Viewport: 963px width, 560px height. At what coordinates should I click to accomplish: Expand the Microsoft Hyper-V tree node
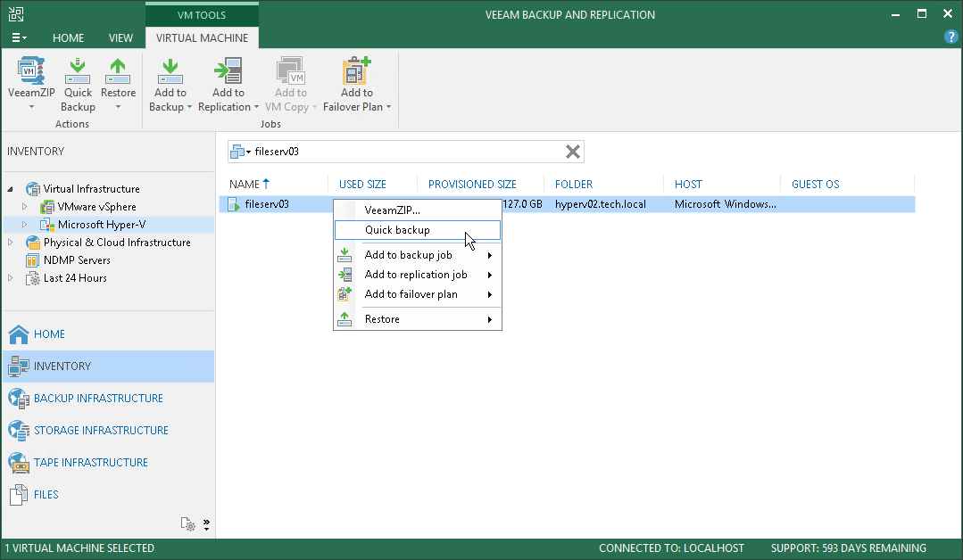tap(25, 225)
